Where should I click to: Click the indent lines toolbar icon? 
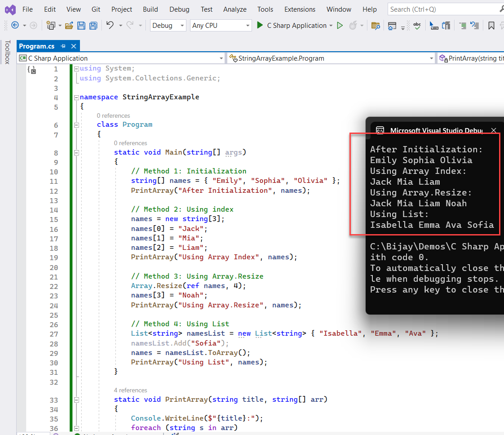pyautogui.click(x=463, y=26)
